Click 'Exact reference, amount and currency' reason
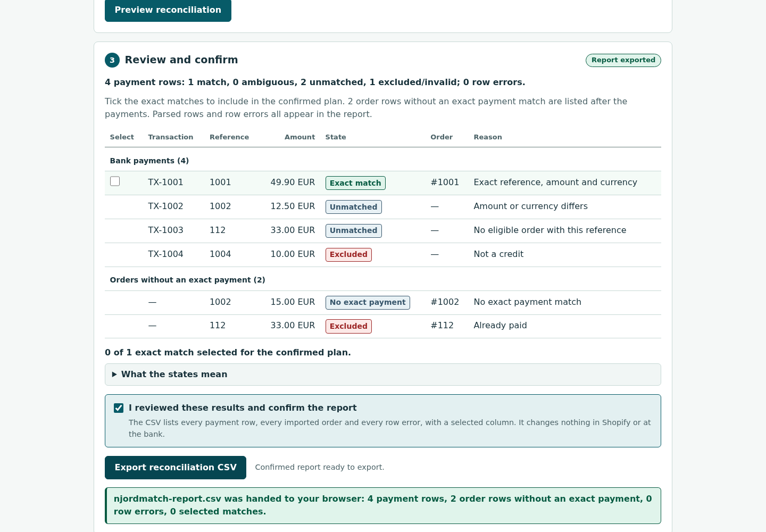 pos(555,182)
